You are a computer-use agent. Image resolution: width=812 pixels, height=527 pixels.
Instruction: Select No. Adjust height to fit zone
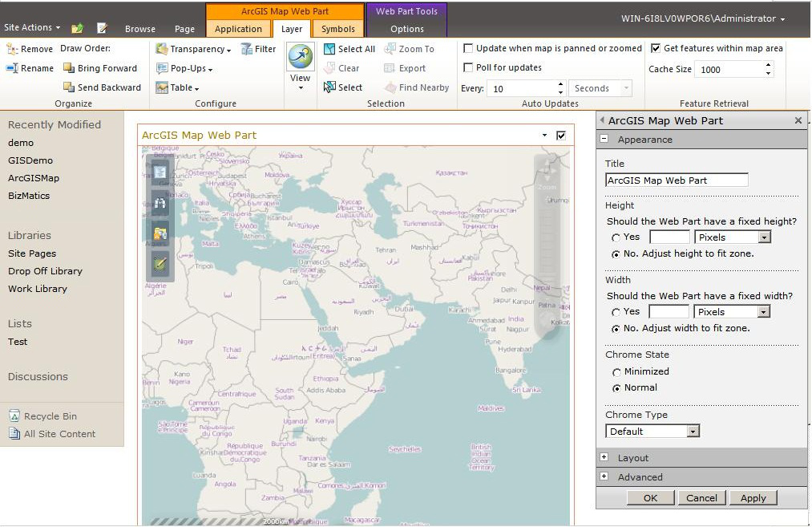point(616,254)
